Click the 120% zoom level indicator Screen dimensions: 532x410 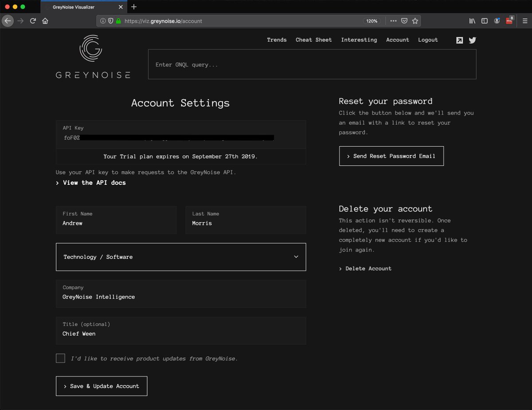372,21
